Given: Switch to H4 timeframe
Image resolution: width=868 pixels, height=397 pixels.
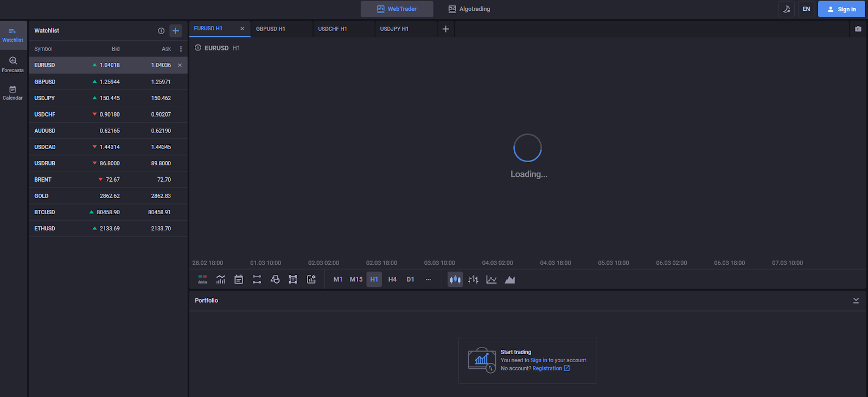Looking at the screenshot, I should coord(392,279).
